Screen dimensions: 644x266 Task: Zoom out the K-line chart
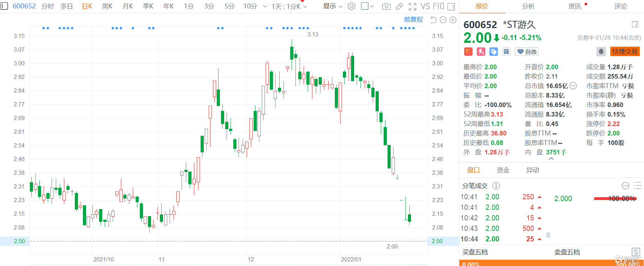tap(443, 20)
